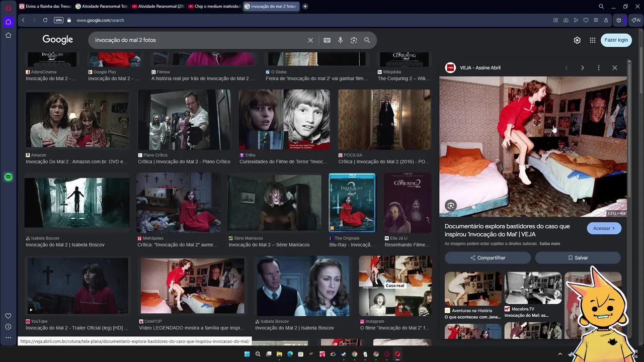Open sidebar more options dots

coord(8,337)
